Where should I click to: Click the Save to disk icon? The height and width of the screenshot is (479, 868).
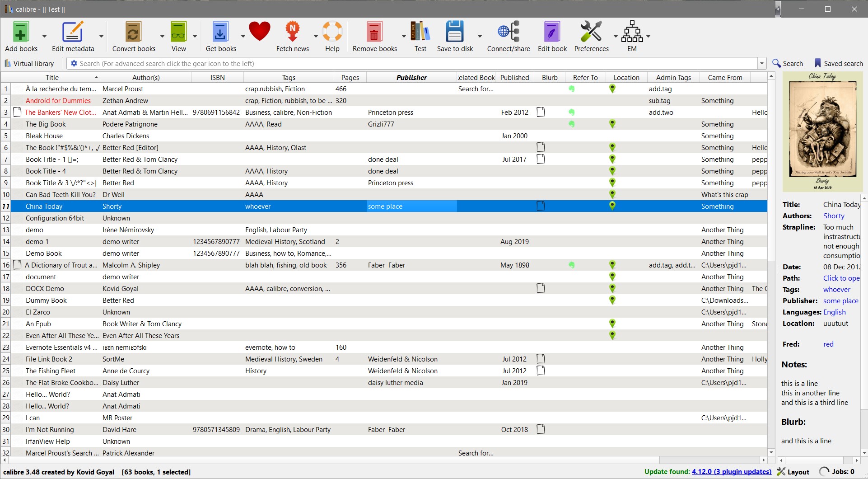[x=455, y=33]
